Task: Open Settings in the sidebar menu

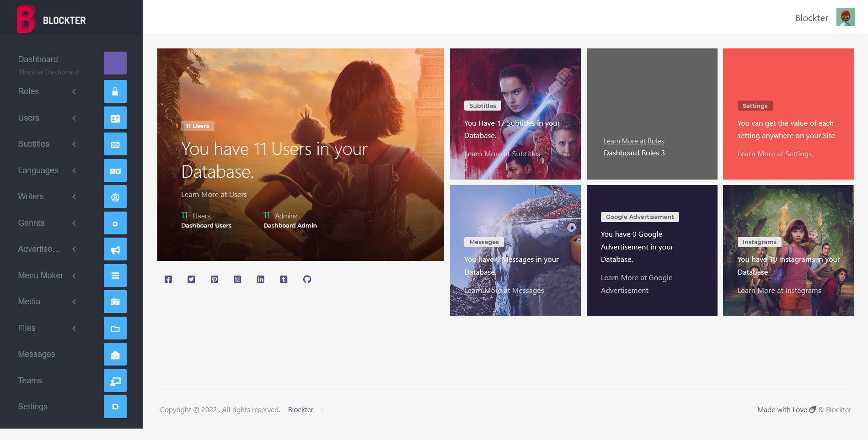Action: pyautogui.click(x=33, y=407)
